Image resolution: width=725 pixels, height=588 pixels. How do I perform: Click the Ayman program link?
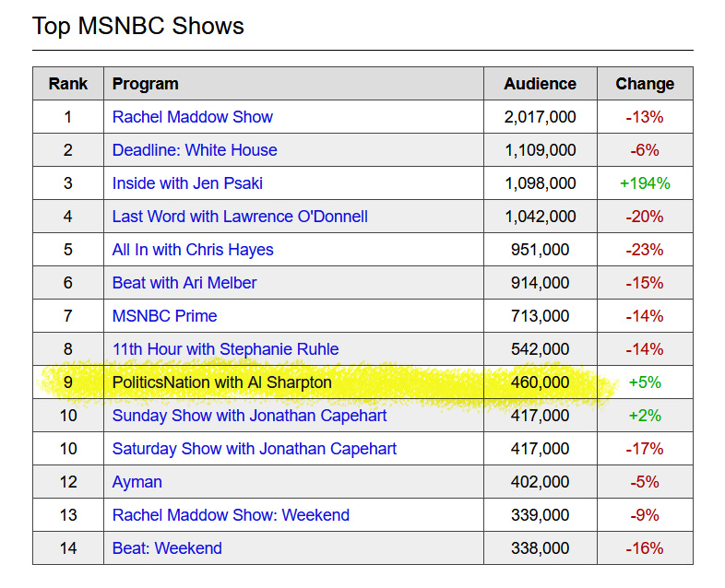pos(137,482)
